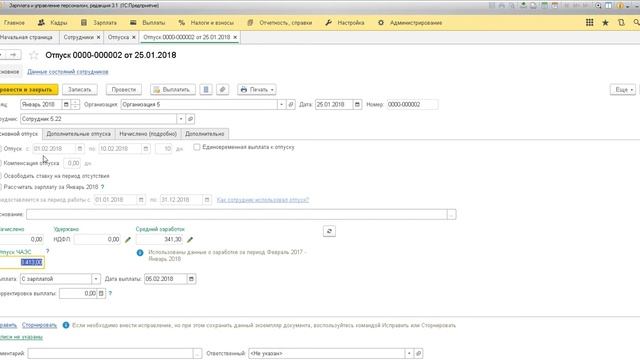Open Данные состояний сотрудников link

[x=68, y=72]
